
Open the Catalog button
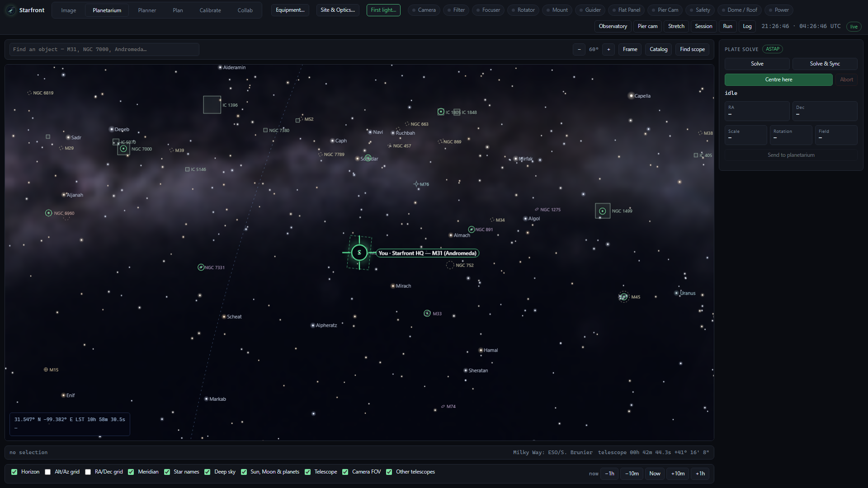658,49
